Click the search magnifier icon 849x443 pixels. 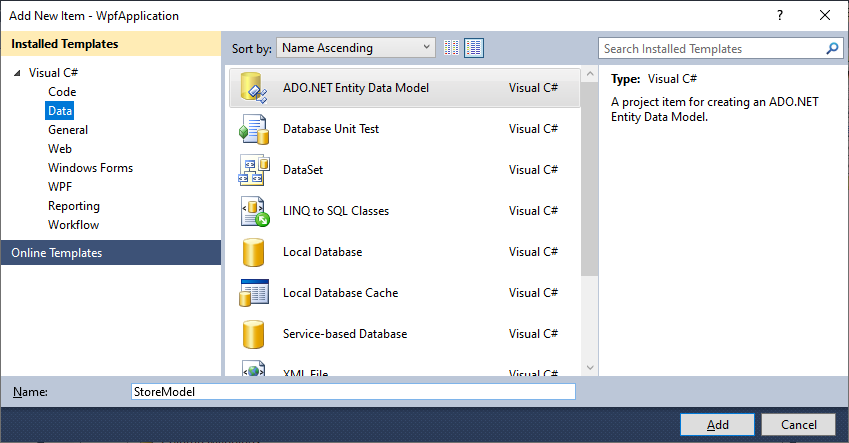point(832,48)
